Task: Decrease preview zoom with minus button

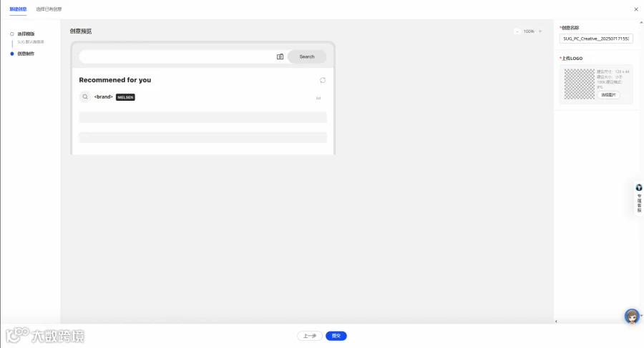Action: pos(517,31)
